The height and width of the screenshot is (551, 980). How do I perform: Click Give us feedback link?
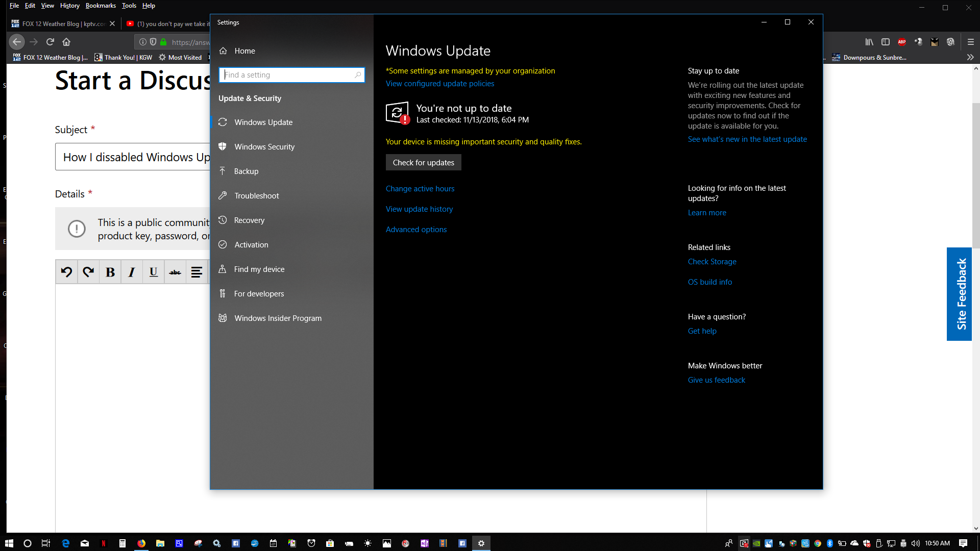coord(716,380)
